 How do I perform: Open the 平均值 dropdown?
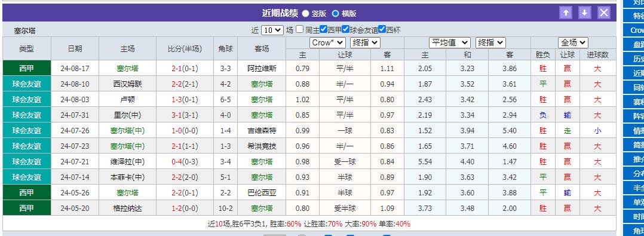point(450,42)
